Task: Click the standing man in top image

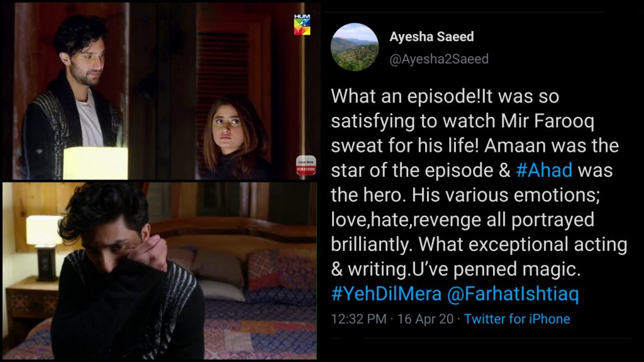Action: pos(72,98)
